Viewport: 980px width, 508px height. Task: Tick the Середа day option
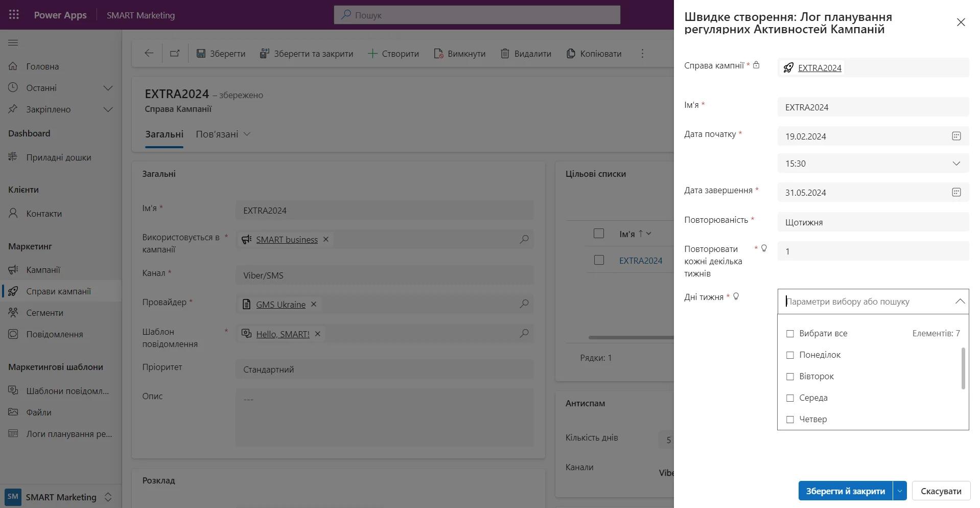point(790,398)
